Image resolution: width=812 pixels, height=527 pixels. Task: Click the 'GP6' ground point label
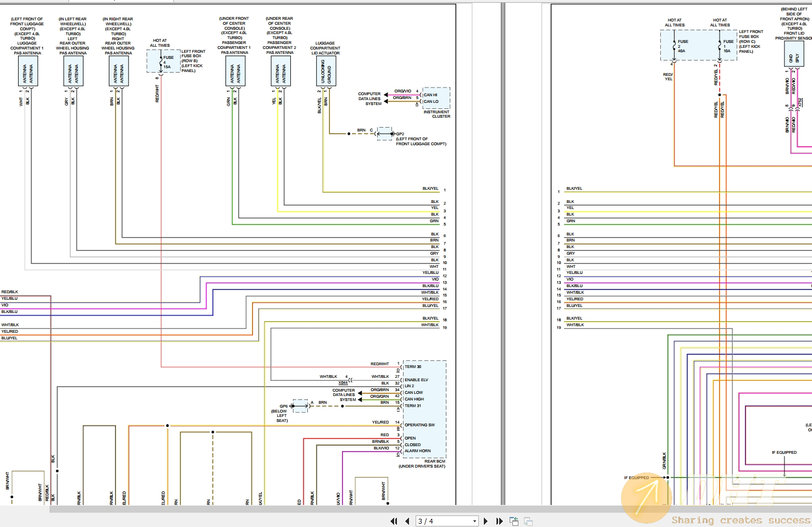284,406
